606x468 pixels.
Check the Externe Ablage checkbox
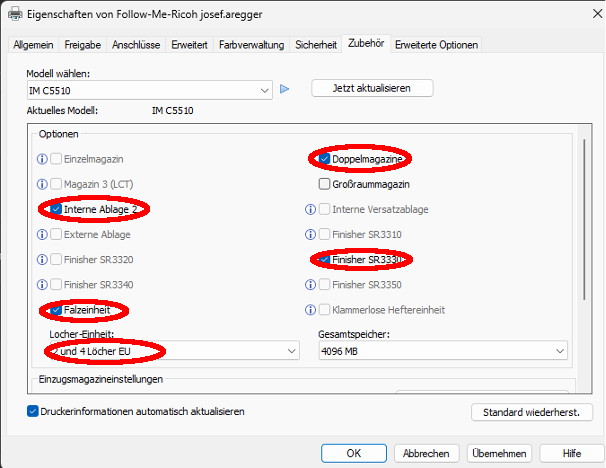coord(56,234)
